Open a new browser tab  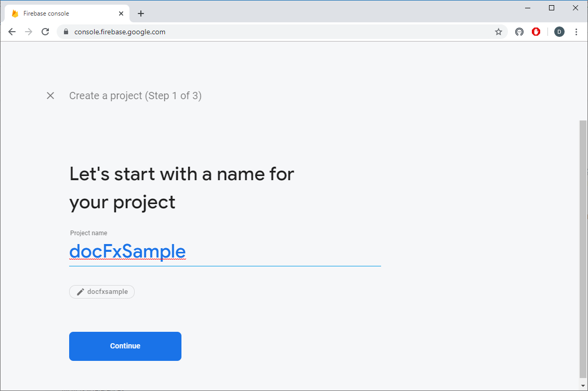coord(141,14)
